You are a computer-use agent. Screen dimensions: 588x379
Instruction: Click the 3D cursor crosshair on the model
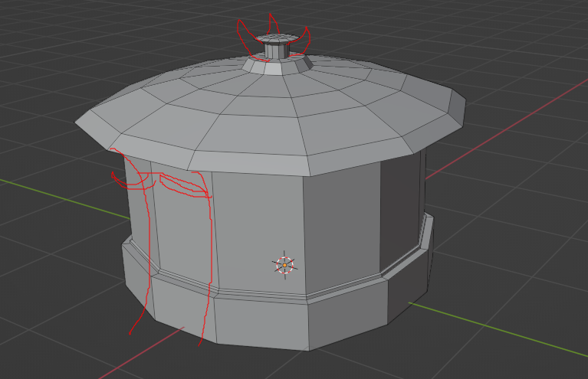tap(284, 265)
